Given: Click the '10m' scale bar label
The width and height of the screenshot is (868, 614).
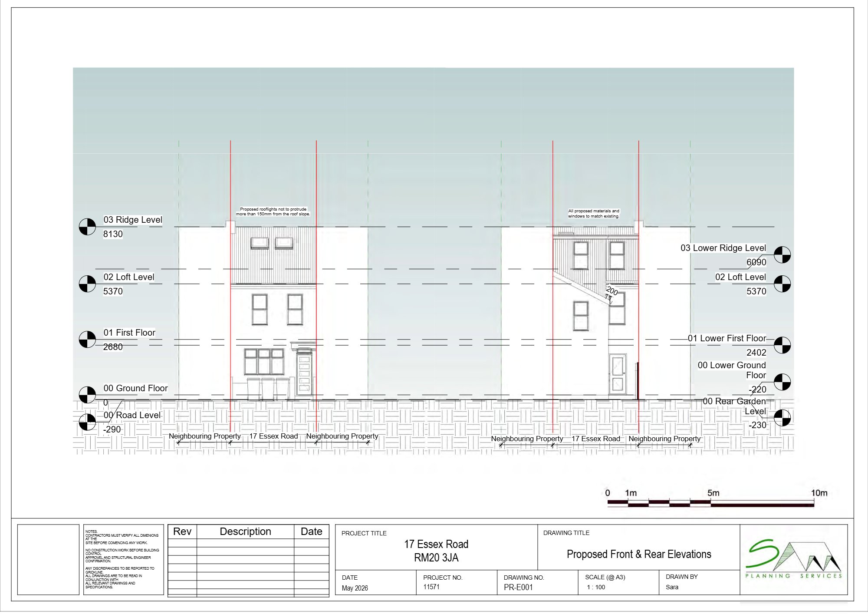Looking at the screenshot, I should [x=819, y=493].
